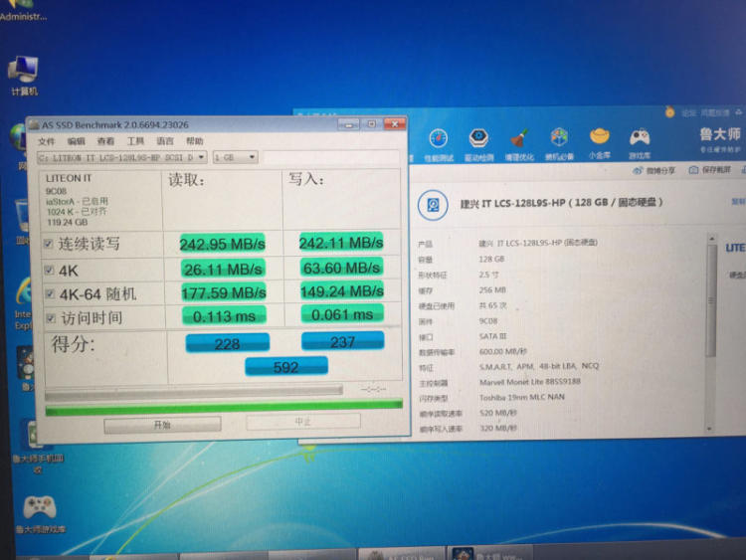Click 开始 start benchmark button
This screenshot has height=560, width=746.
162,425
